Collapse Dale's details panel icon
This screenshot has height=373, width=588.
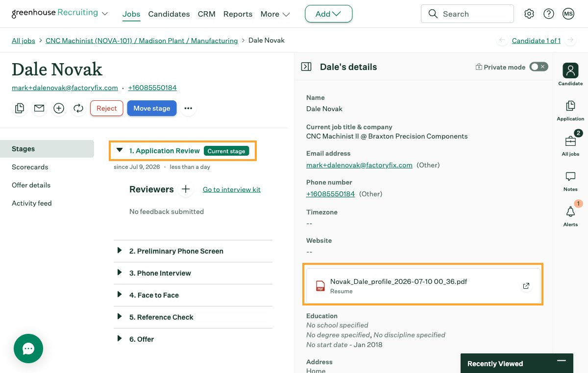[306, 67]
